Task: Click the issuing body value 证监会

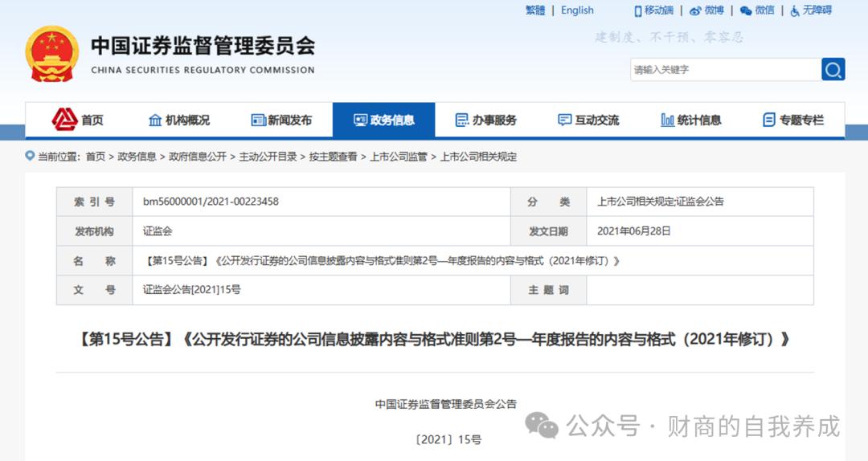Action: pos(158,230)
